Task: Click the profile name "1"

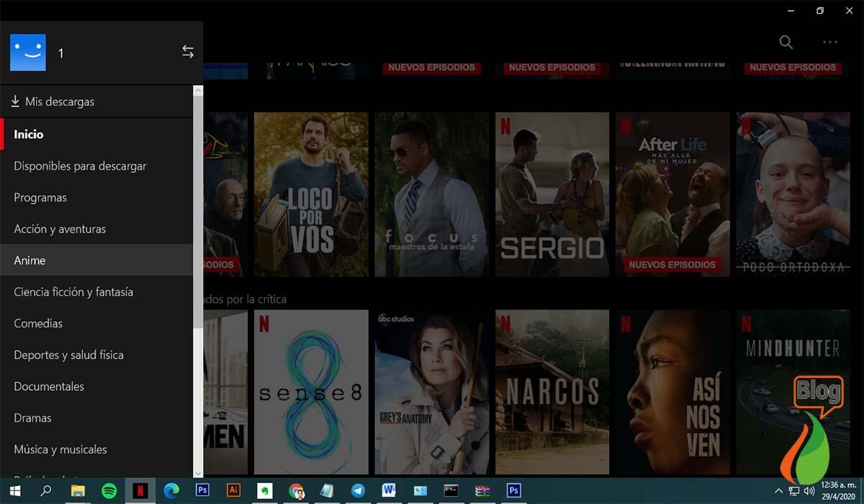Action: pos(61,53)
